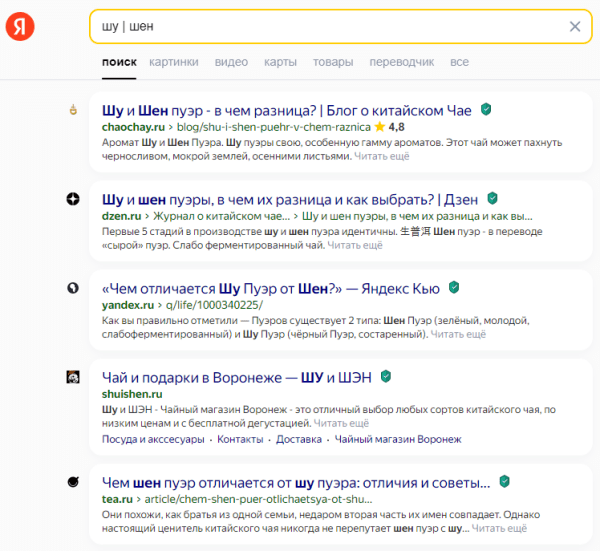Click the shuishen.ru site favicon
600x551 pixels.
[73, 377]
